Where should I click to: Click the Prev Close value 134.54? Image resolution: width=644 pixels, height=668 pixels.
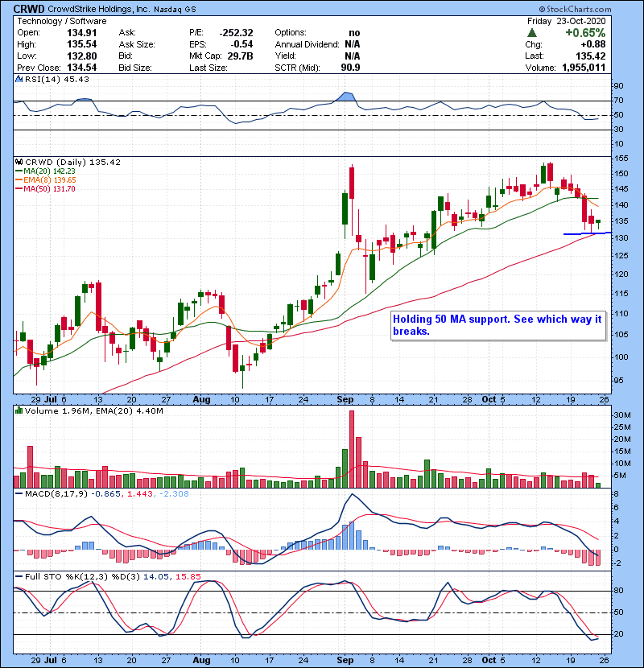82,68
